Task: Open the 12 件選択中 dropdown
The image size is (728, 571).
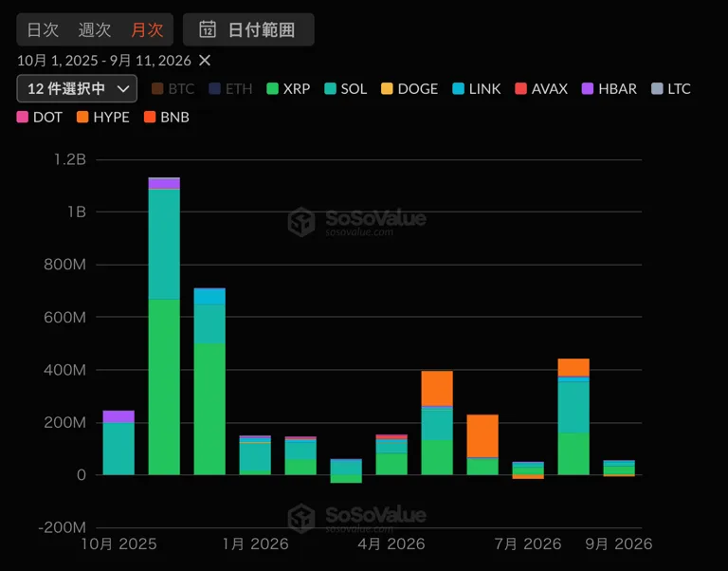Action: (77, 88)
